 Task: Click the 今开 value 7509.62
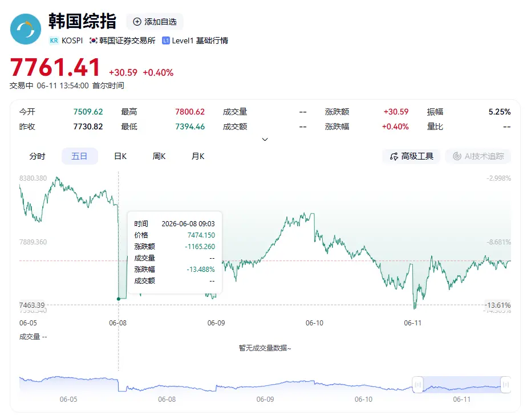click(x=88, y=112)
